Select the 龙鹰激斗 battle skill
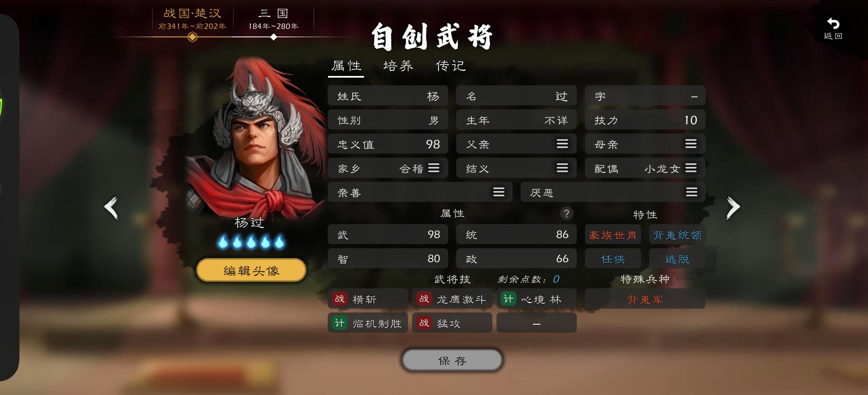Image resolution: width=868 pixels, height=395 pixels. click(452, 299)
